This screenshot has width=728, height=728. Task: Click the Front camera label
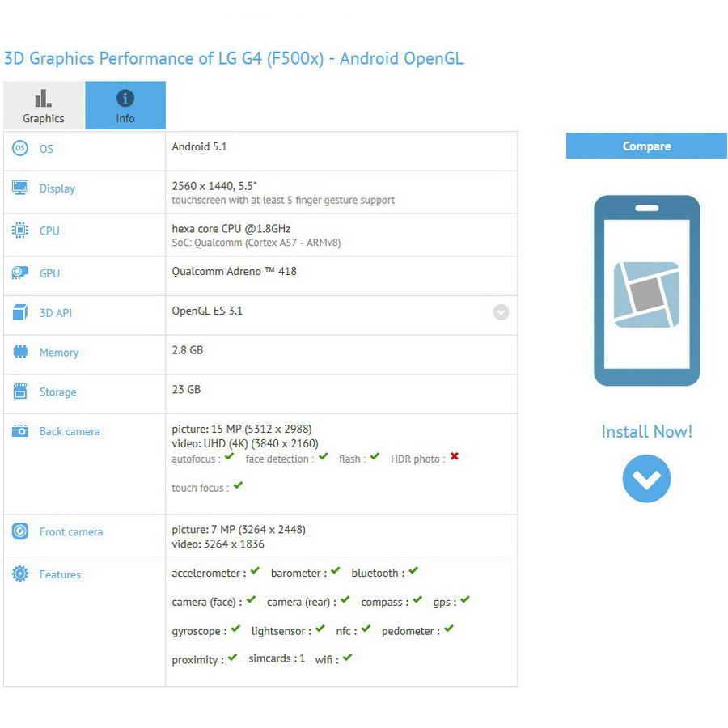tap(71, 532)
